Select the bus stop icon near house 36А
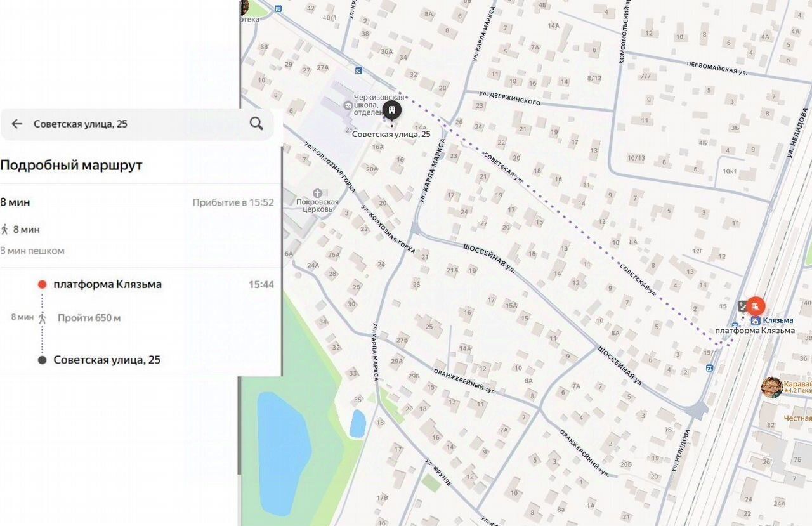The width and height of the screenshot is (812, 526). pyautogui.click(x=358, y=70)
